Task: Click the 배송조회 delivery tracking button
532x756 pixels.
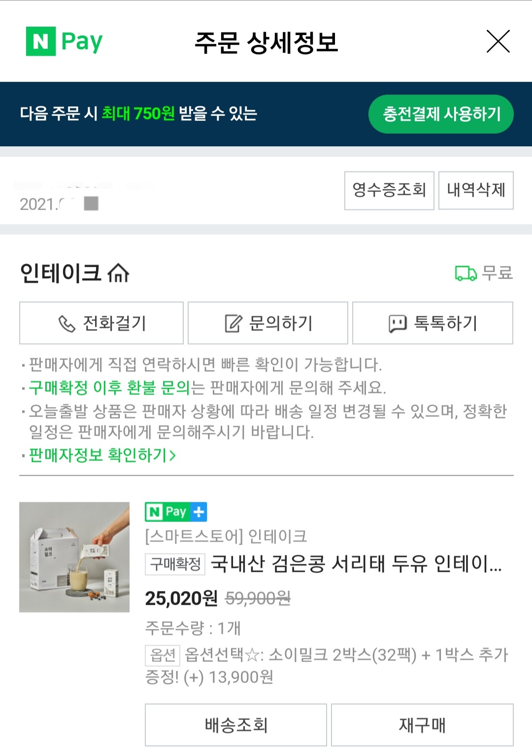Action: pos(236,725)
